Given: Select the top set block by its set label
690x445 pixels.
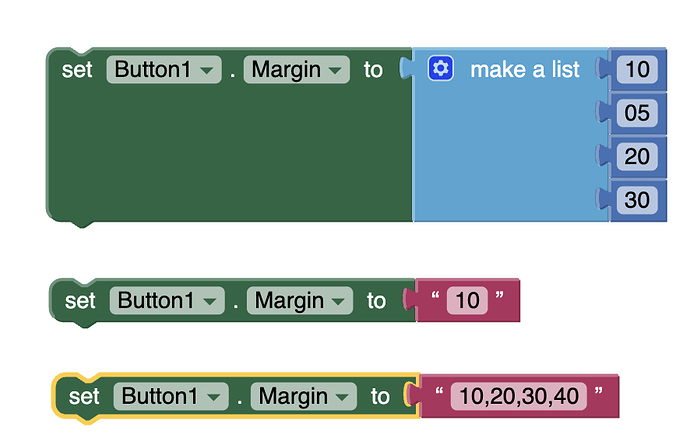Looking at the screenshot, I should [77, 70].
